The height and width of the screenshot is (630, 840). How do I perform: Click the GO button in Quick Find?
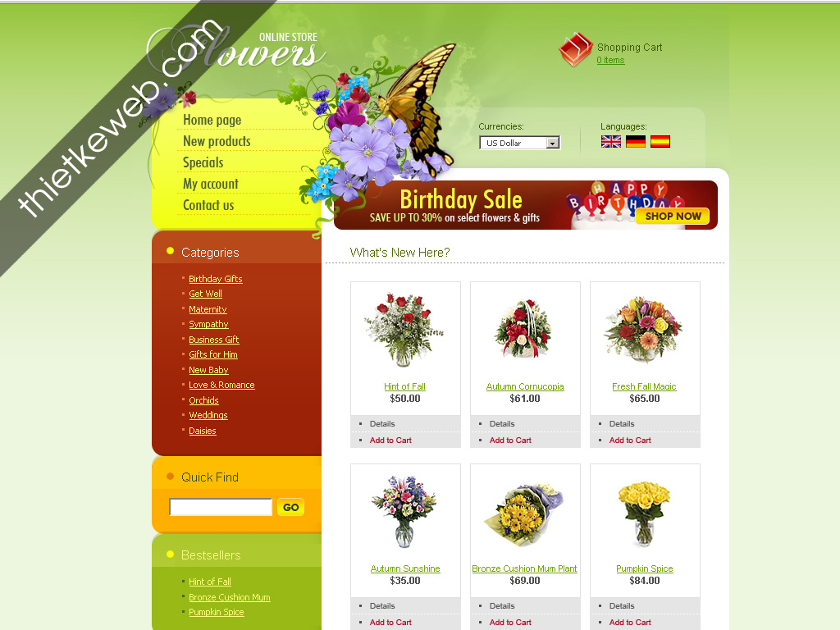point(291,507)
